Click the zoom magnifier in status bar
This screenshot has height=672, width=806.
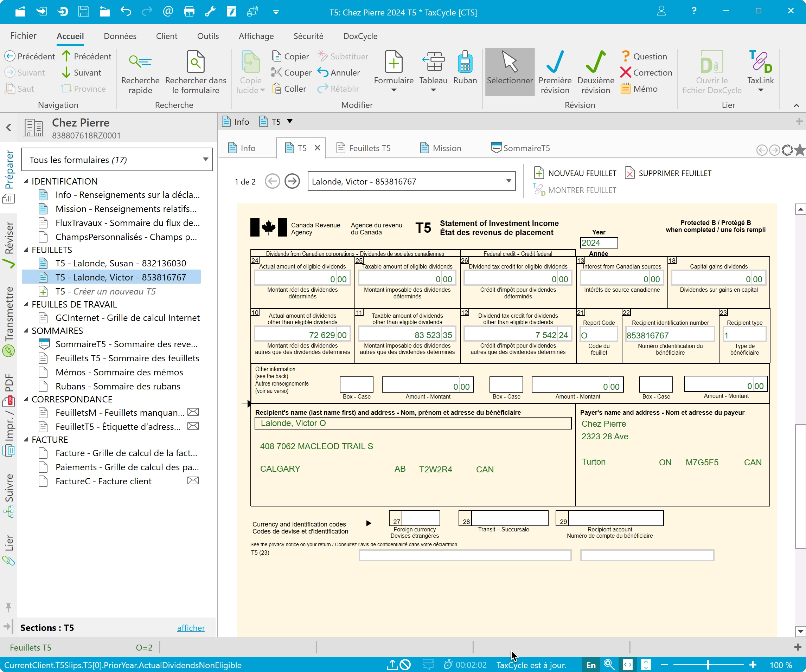pyautogui.click(x=609, y=665)
